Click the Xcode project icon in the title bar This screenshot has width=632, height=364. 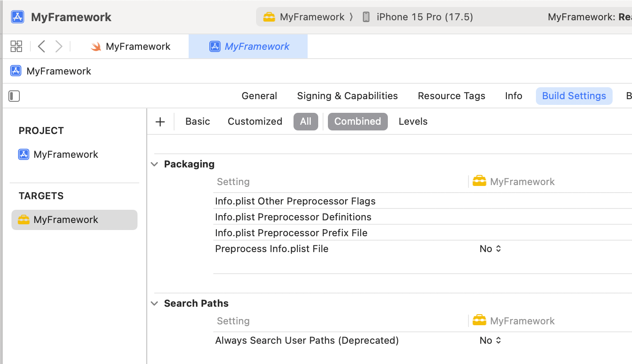pyautogui.click(x=18, y=17)
